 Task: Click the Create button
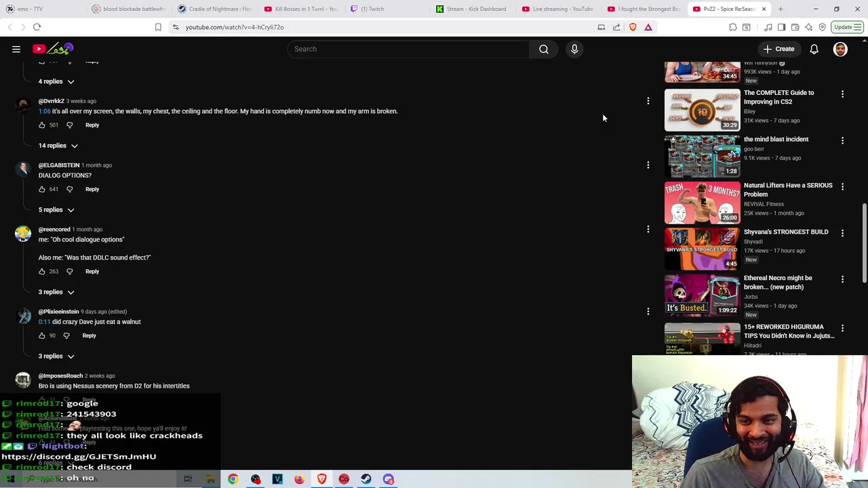[x=778, y=49]
